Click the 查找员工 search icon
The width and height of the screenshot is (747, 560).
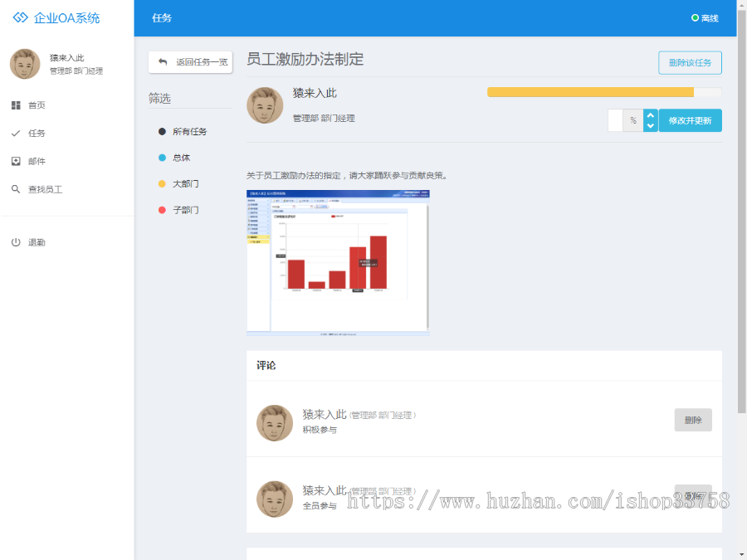click(x=15, y=189)
